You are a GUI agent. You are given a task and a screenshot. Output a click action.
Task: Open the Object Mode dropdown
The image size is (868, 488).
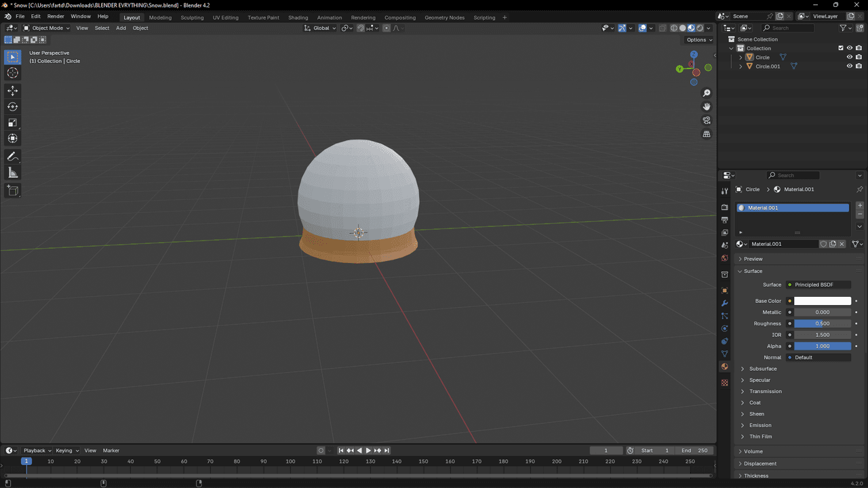click(46, 28)
